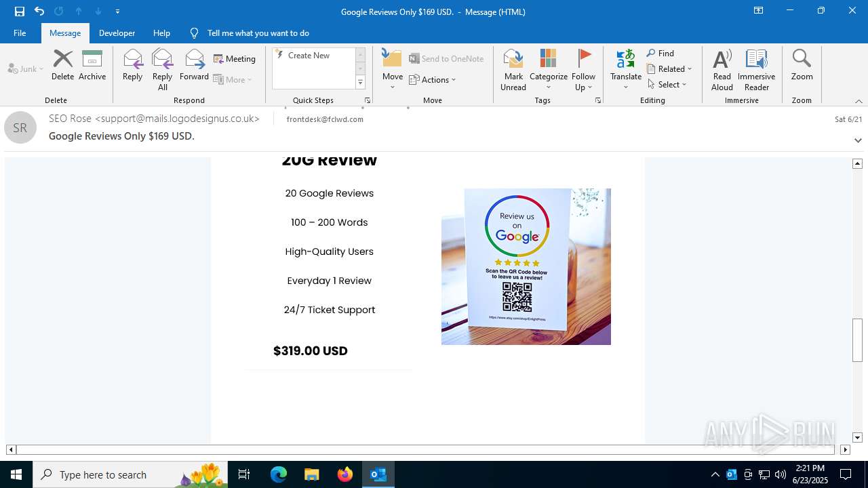This screenshot has height=488, width=868.
Task: Open Firefox from taskbar
Action: pyautogui.click(x=345, y=474)
